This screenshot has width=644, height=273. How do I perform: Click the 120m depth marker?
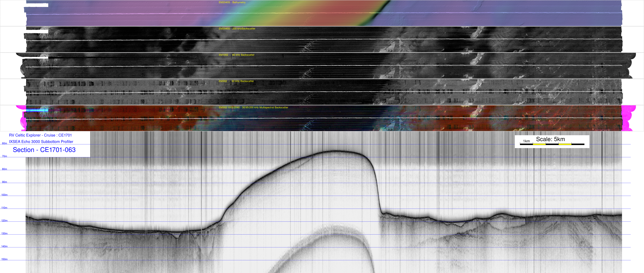pos(5,221)
